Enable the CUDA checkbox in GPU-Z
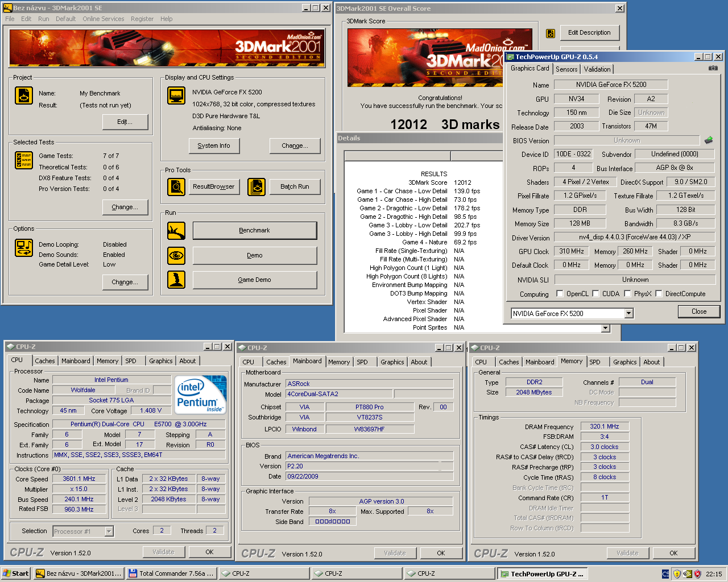 click(595, 294)
